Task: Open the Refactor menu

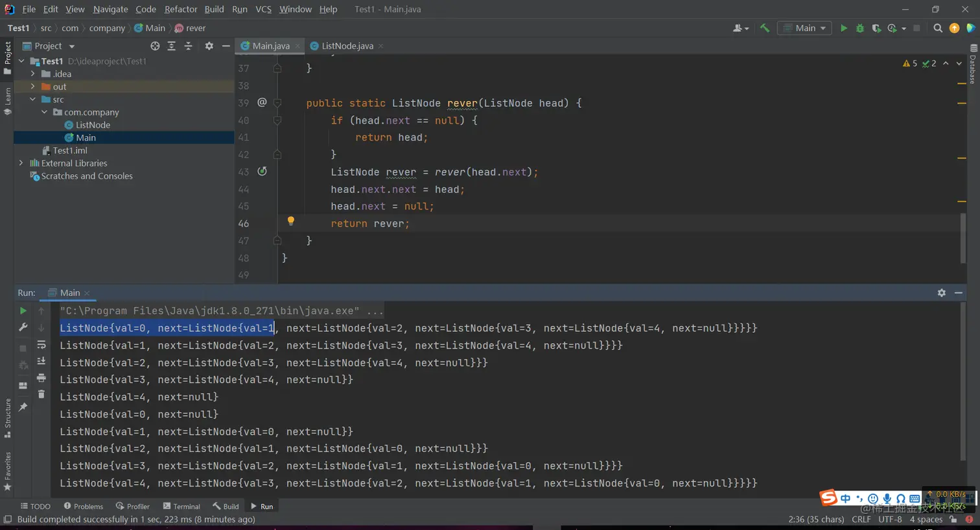Action: click(181, 9)
